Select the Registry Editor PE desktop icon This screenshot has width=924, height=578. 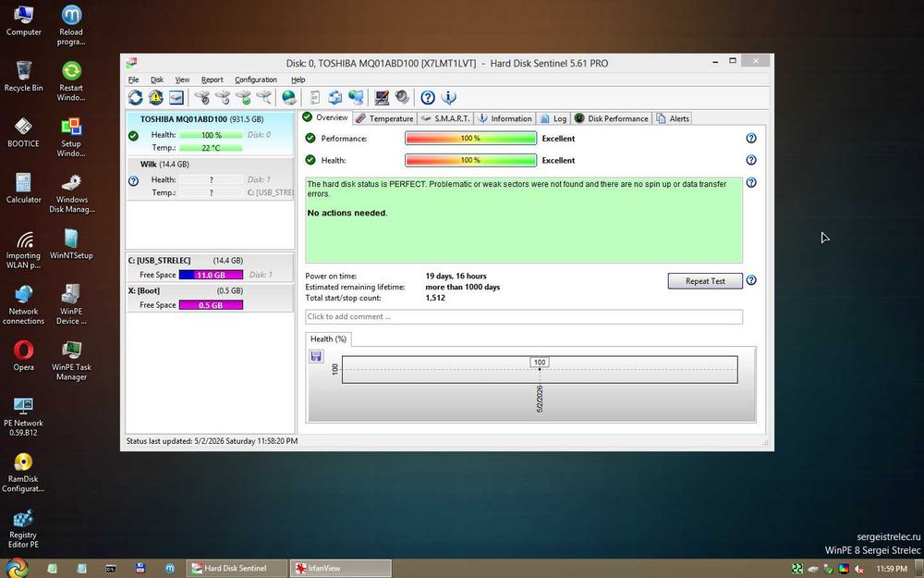tap(23, 529)
